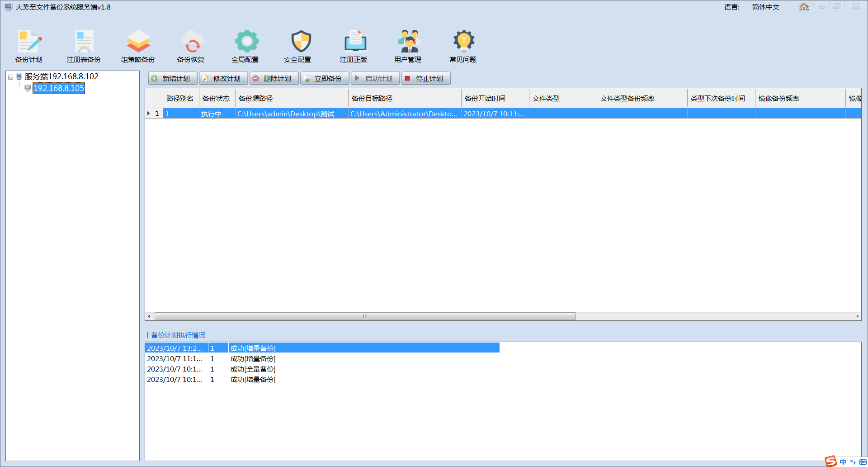Open 全局配置 global settings gear
This screenshot has width=868, height=467.
246,46
